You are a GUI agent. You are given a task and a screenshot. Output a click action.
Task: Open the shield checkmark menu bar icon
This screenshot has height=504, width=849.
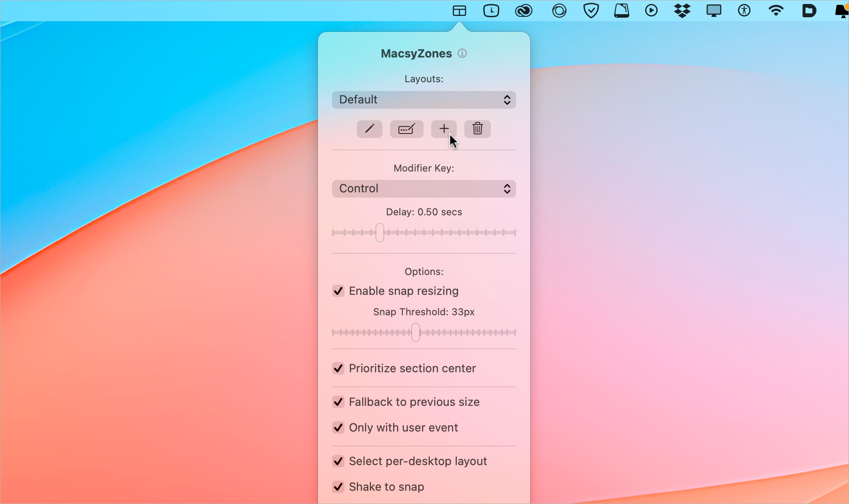click(x=591, y=11)
